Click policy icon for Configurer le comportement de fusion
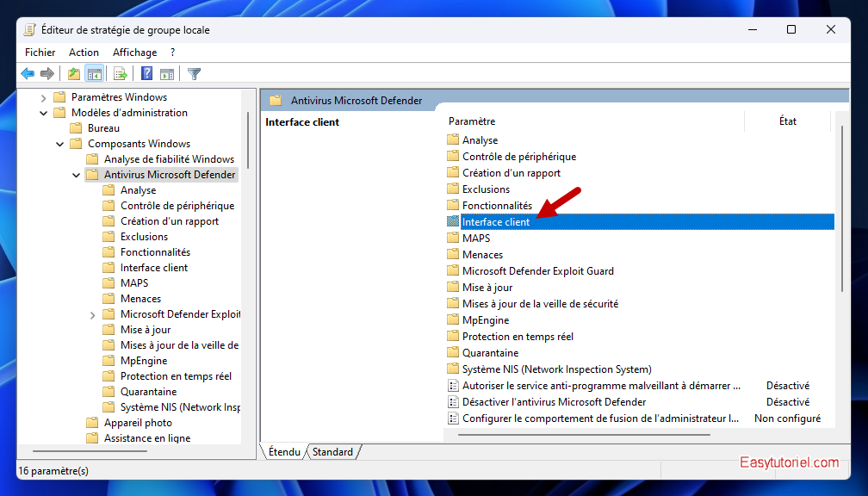Viewport: 868px width, 496px height. 453,418
